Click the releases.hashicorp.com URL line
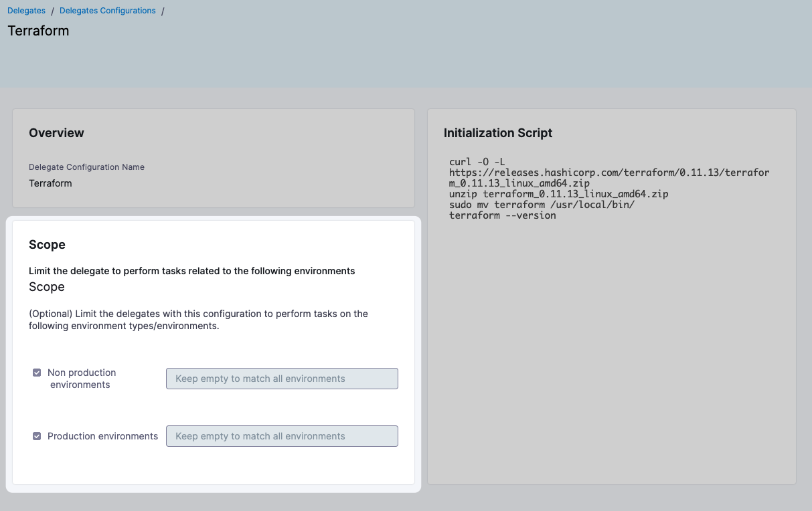The width and height of the screenshot is (812, 511). coord(609,178)
